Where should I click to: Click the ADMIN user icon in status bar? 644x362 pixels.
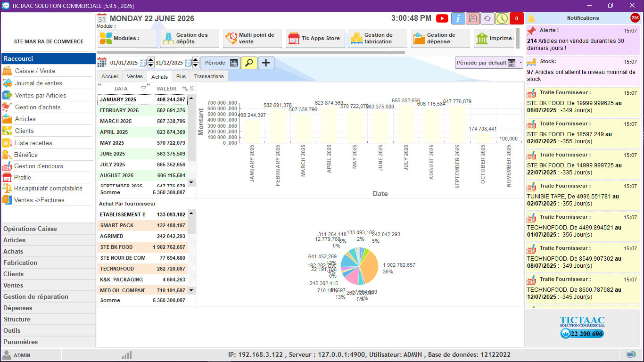(7, 354)
